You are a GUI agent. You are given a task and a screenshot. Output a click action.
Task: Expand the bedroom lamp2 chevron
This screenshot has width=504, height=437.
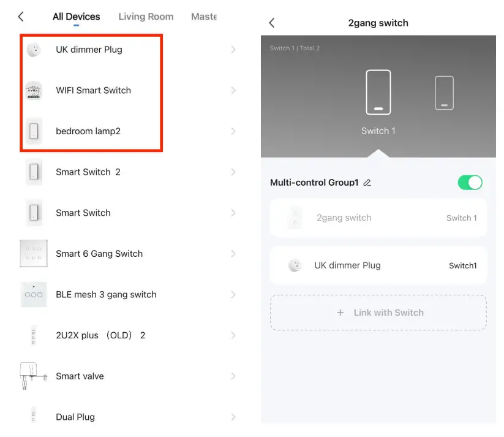(233, 131)
